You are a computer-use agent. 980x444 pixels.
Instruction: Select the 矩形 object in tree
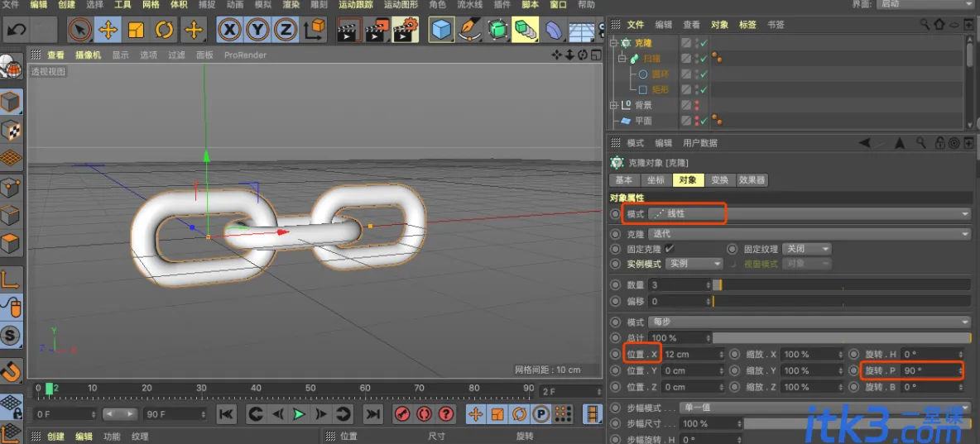[660, 89]
